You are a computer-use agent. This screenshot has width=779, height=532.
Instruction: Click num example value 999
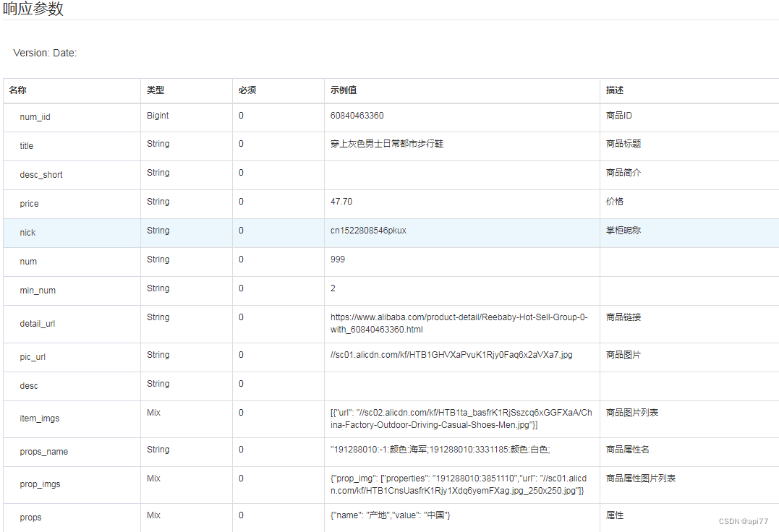click(337, 259)
